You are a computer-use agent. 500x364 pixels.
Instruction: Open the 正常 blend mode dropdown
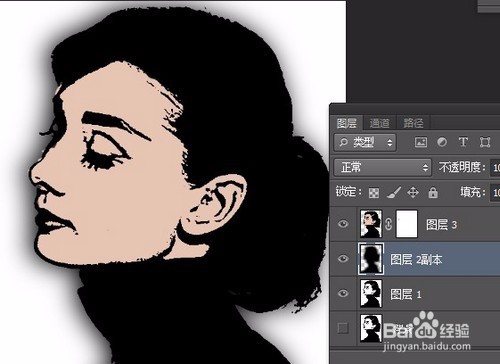click(383, 167)
